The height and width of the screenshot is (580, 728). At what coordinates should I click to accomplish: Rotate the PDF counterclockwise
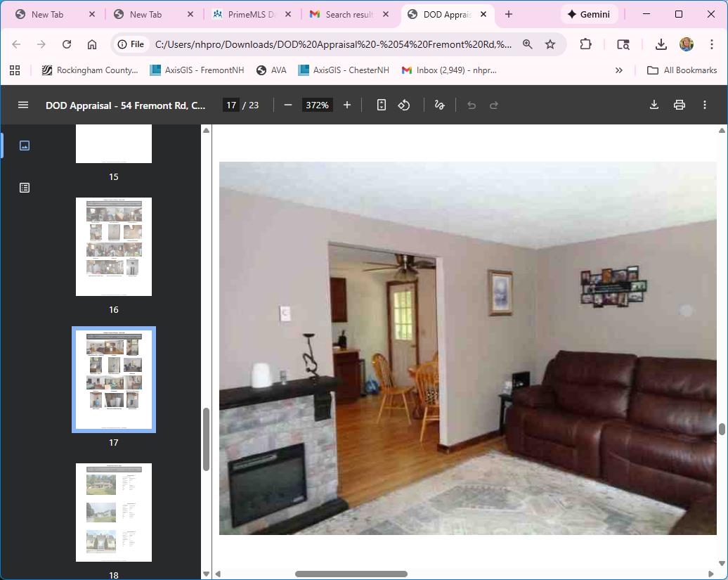404,105
